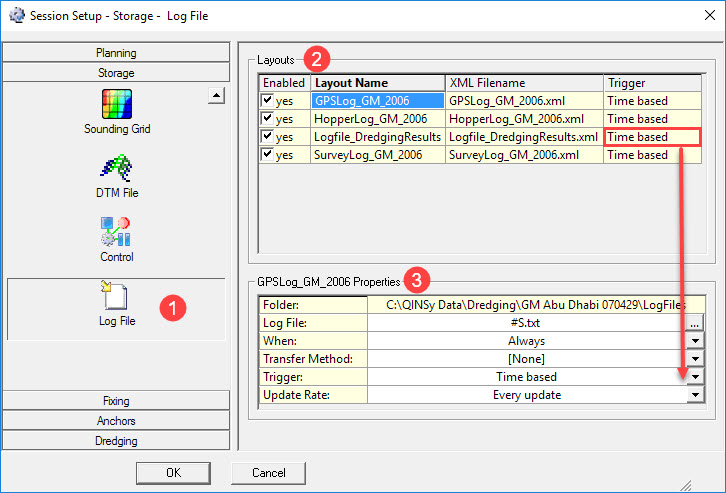The height and width of the screenshot is (493, 726).
Task: Disable the GPSLog_GM_2006 layout checkbox
Action: [x=267, y=101]
